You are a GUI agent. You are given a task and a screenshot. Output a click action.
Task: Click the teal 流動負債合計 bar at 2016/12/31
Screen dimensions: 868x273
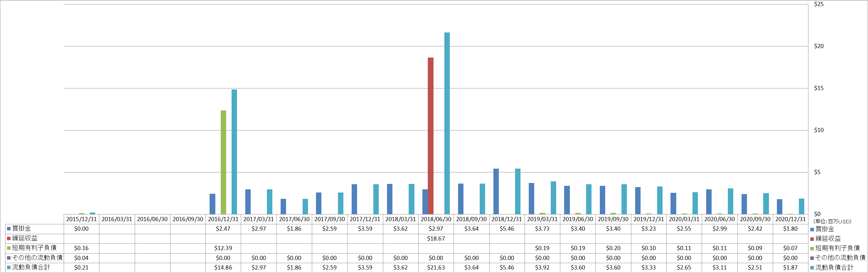234,152
